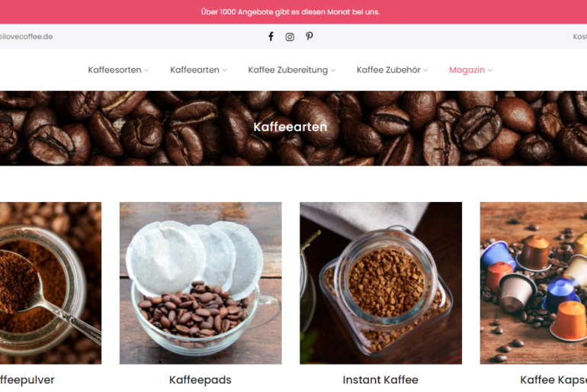
Task: Open the Facebook social icon
Action: (271, 37)
